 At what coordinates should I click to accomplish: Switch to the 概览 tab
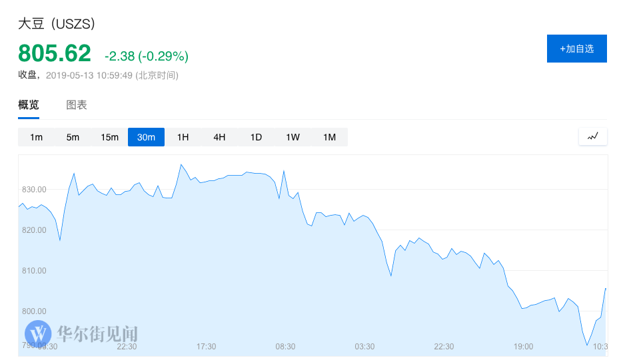(x=29, y=105)
